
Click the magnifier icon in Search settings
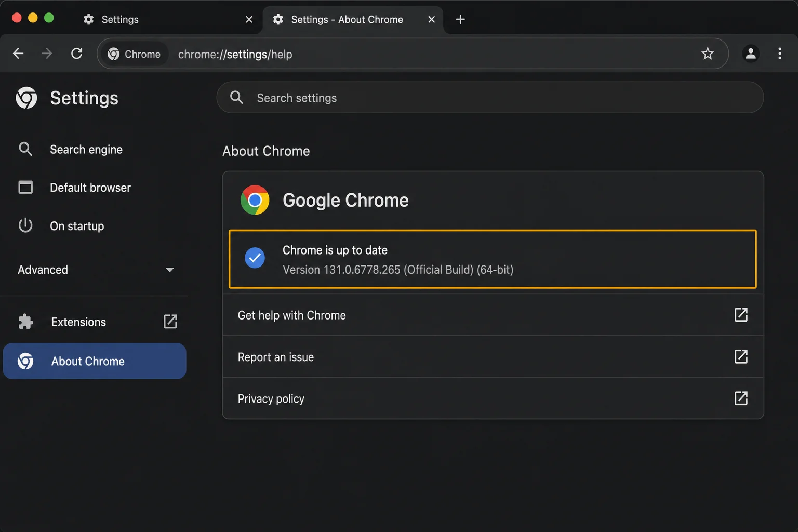[236, 98]
